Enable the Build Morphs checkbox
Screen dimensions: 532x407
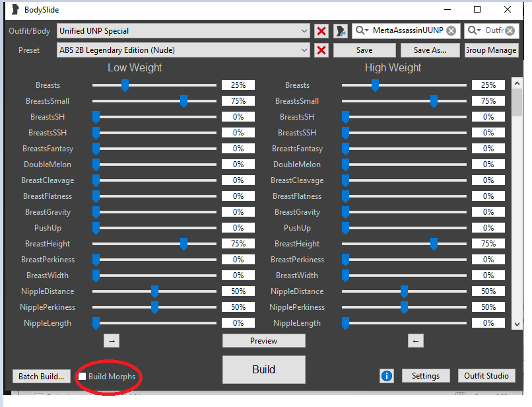[x=82, y=377]
